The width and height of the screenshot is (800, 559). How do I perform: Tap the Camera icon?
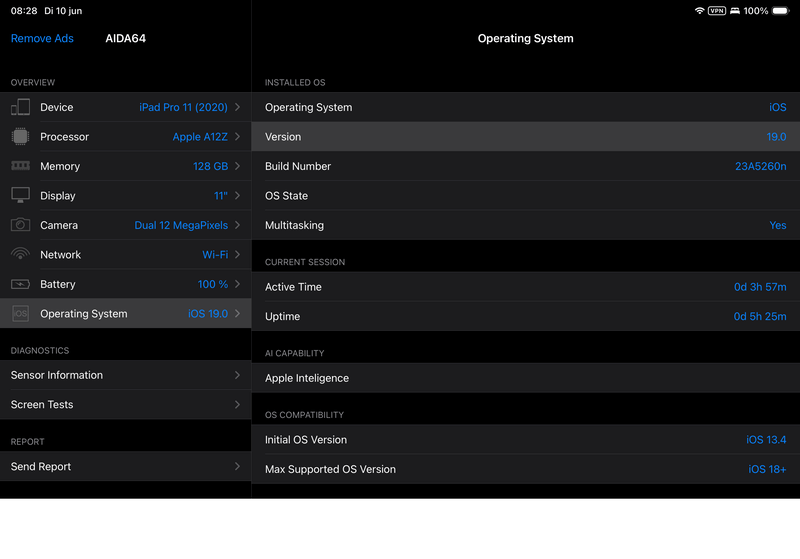pyautogui.click(x=20, y=224)
